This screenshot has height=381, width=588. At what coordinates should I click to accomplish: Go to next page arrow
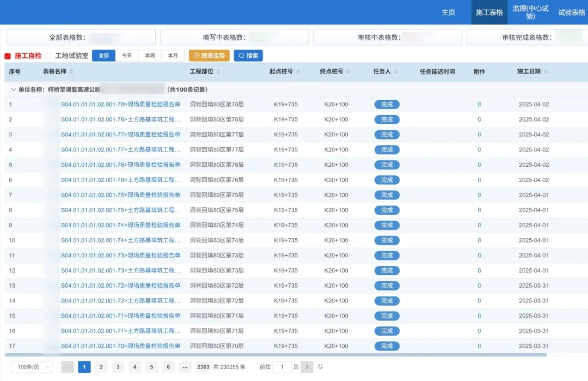(307, 367)
